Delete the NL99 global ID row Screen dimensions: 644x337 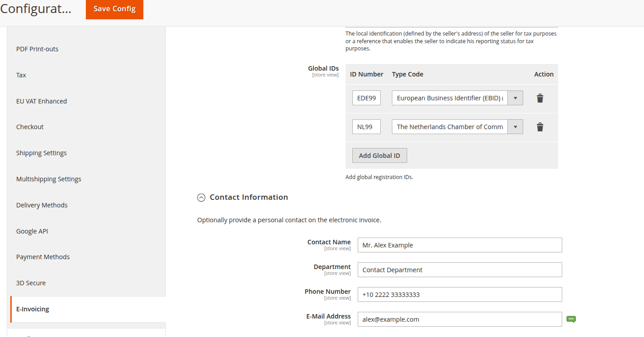pyautogui.click(x=540, y=127)
